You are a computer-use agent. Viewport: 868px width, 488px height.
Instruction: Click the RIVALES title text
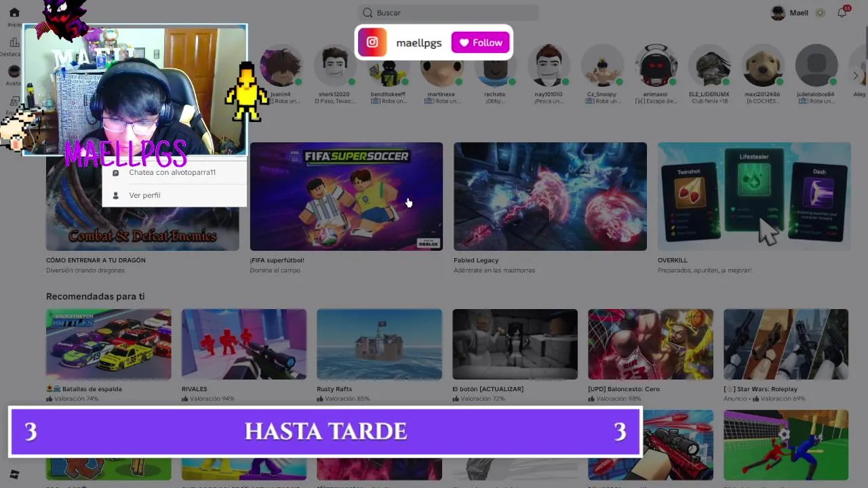(x=195, y=389)
